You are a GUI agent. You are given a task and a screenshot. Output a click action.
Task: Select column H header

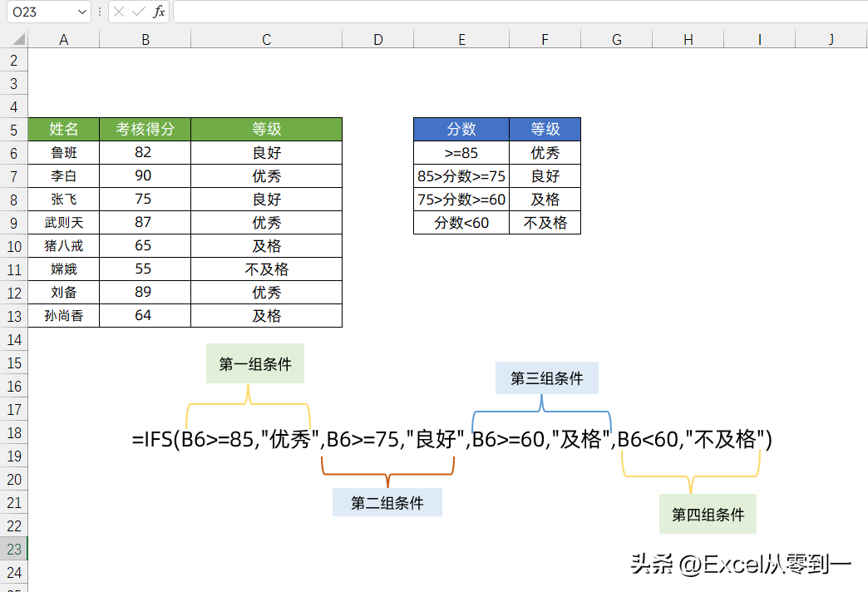pos(688,39)
